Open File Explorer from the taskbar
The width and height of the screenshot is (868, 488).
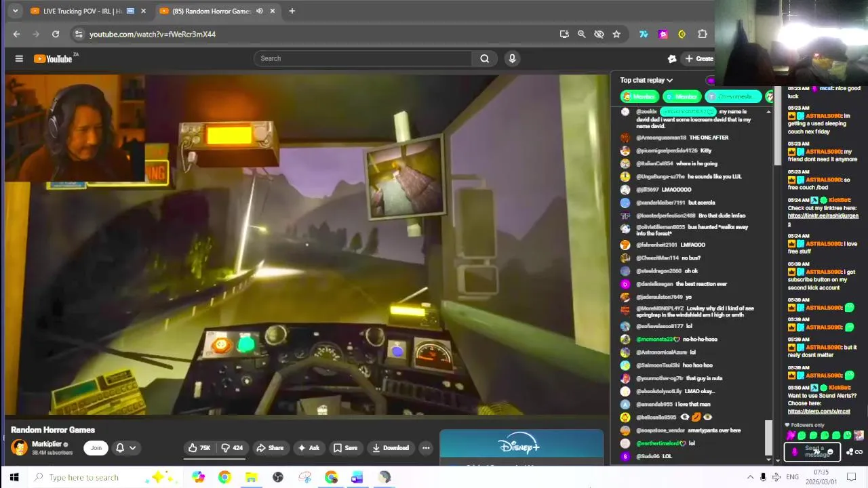pyautogui.click(x=251, y=477)
